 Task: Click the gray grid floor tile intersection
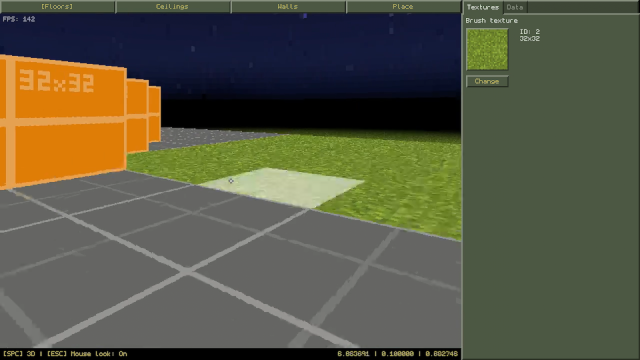[187, 271]
